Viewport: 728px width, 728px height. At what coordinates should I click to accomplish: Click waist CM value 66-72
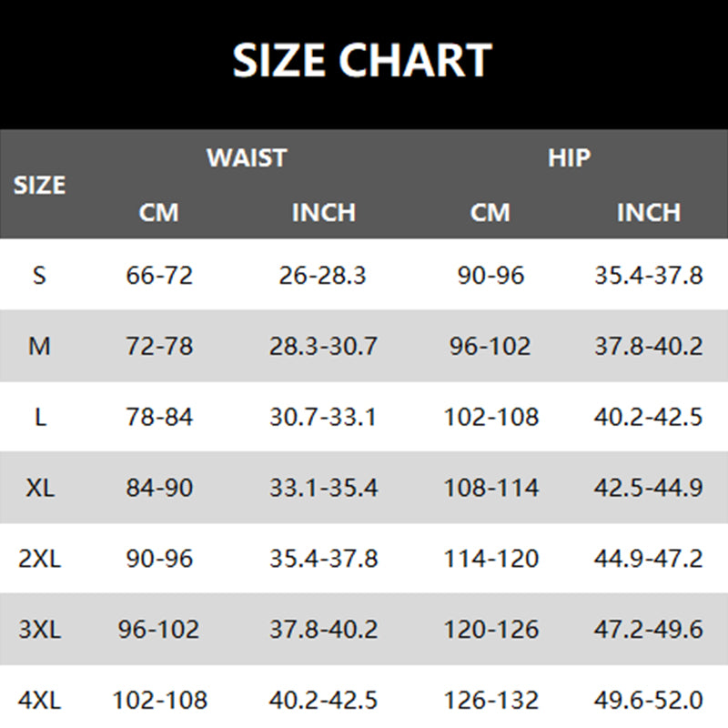(x=159, y=275)
